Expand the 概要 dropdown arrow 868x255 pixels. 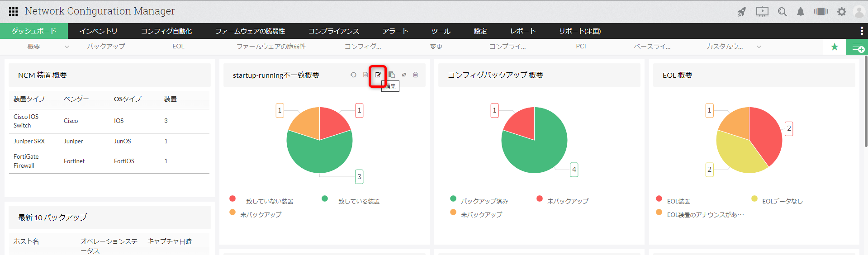[67, 47]
